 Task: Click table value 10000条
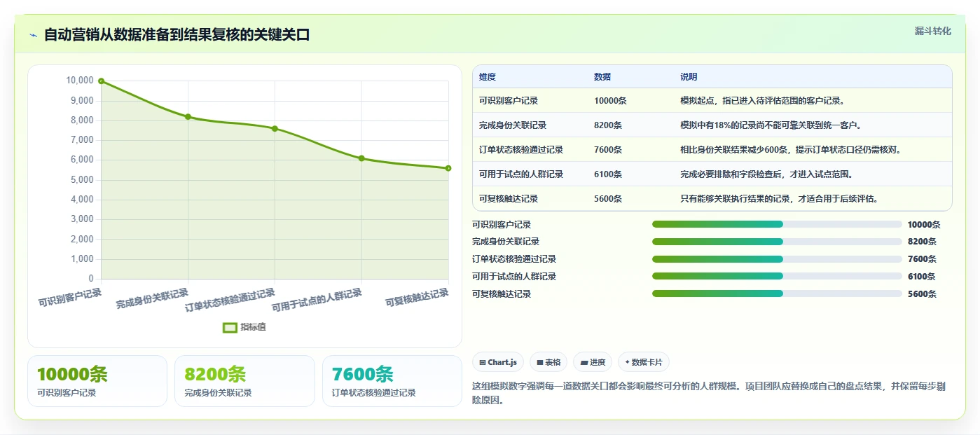[x=610, y=101]
